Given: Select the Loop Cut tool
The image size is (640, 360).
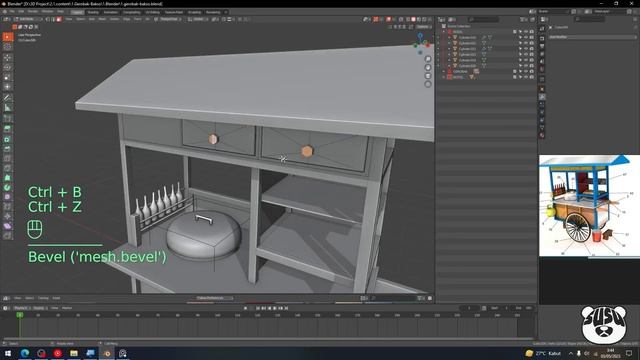Looking at the screenshot, I should click(8, 158).
